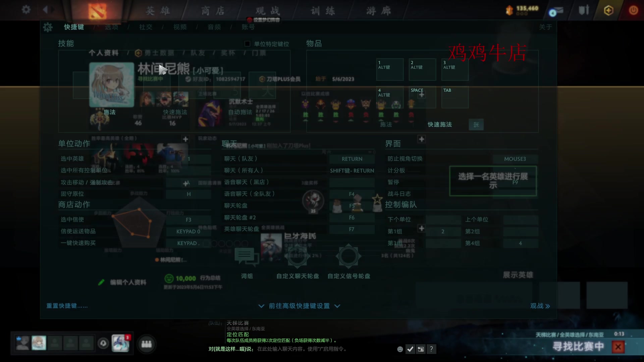Open the 英雄 top menu

(x=158, y=11)
